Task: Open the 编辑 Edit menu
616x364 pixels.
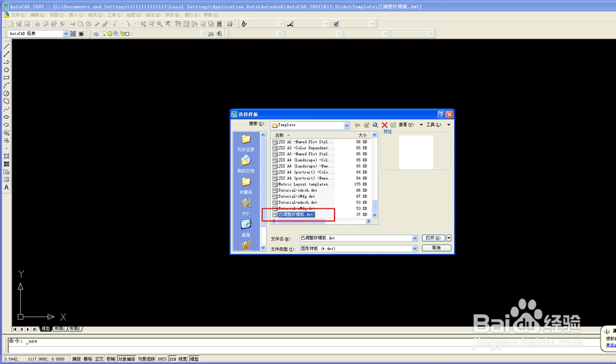Action: click(38, 15)
